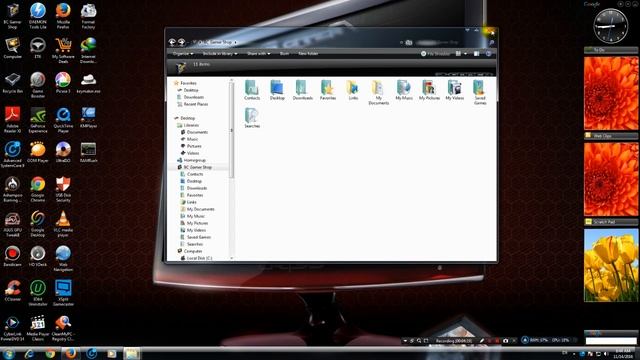The width and height of the screenshot is (640, 360).
Task: Open Adobe Reader XI desktop icon
Action: pos(12,120)
